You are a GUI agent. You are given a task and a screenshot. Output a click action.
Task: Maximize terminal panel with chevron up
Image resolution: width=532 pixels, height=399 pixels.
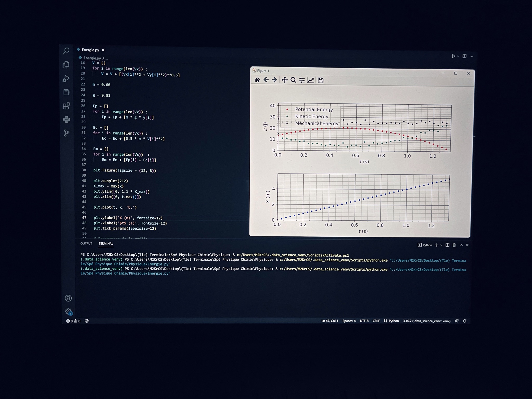(x=461, y=245)
